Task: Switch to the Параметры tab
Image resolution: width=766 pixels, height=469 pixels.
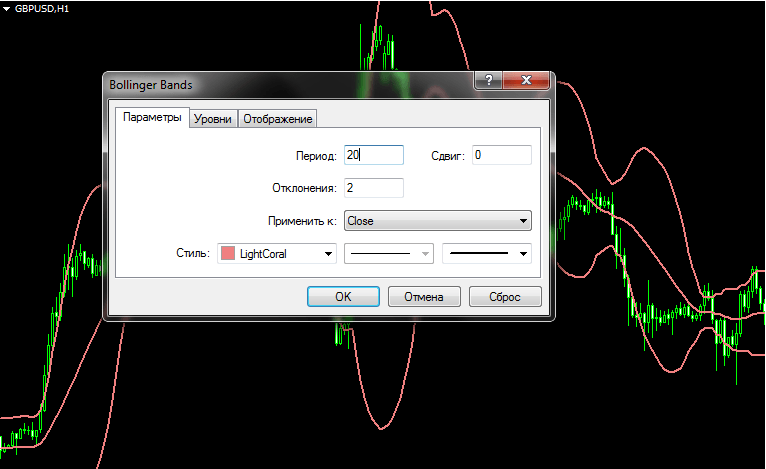Action: 151,118
